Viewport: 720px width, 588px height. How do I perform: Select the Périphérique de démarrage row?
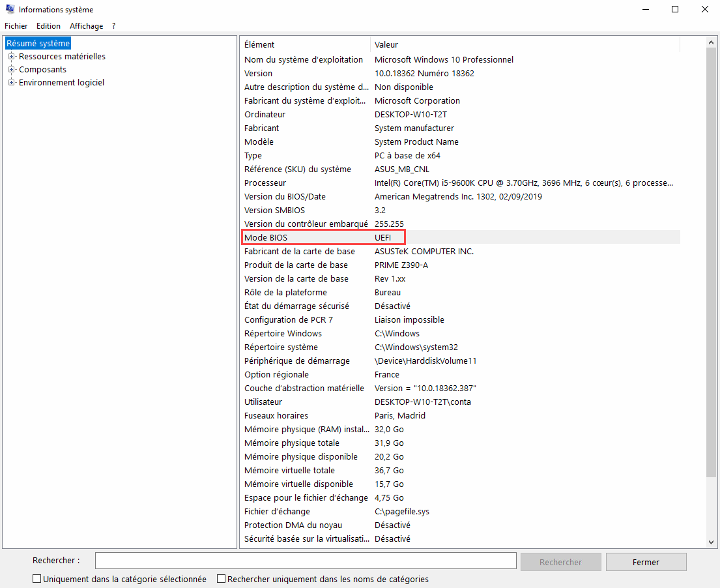coord(461,361)
